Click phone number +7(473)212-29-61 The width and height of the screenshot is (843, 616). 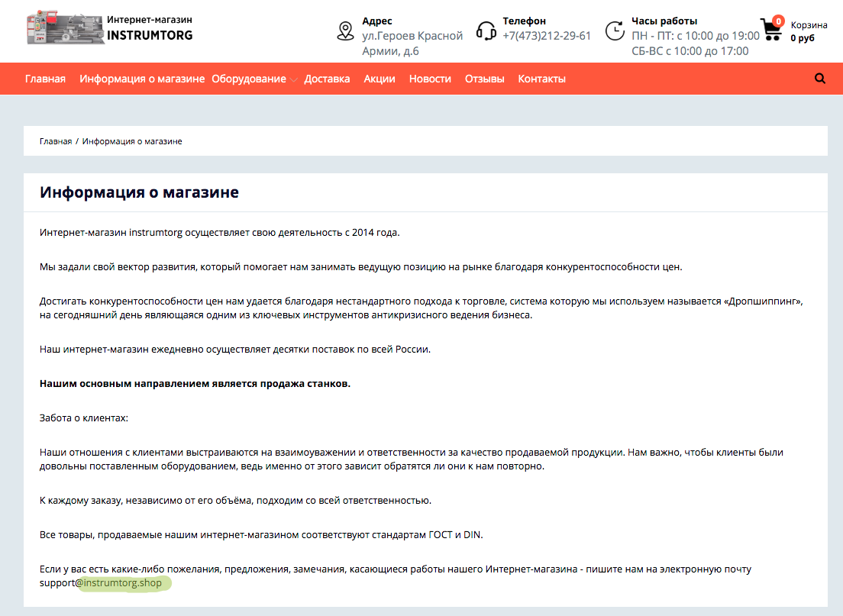point(547,35)
